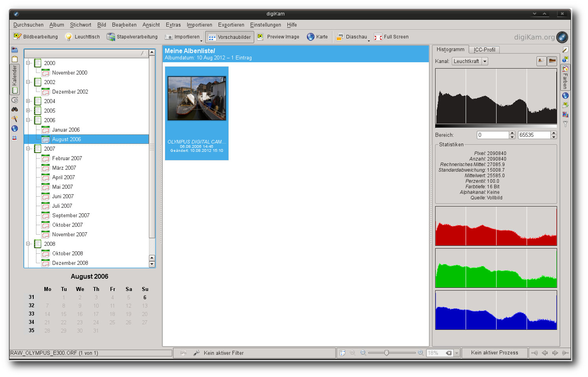The height and width of the screenshot is (377, 588).
Task: Switch to the ICC-Profil tab
Action: [x=484, y=50]
